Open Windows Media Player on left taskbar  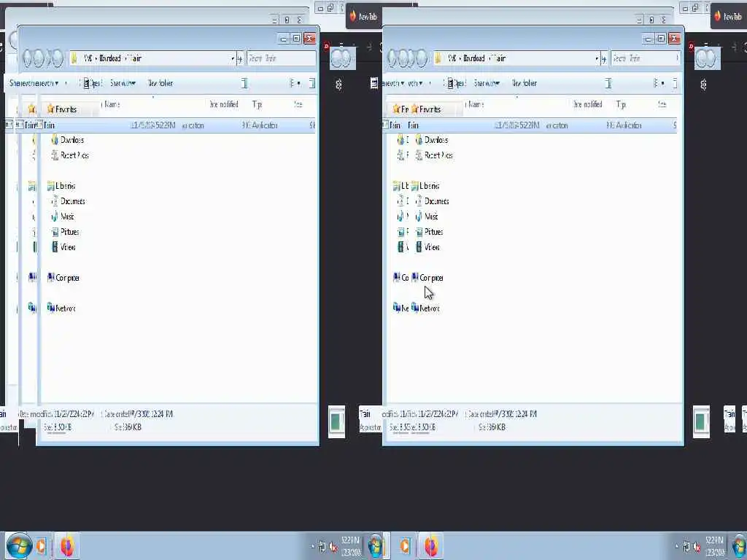pos(41,546)
